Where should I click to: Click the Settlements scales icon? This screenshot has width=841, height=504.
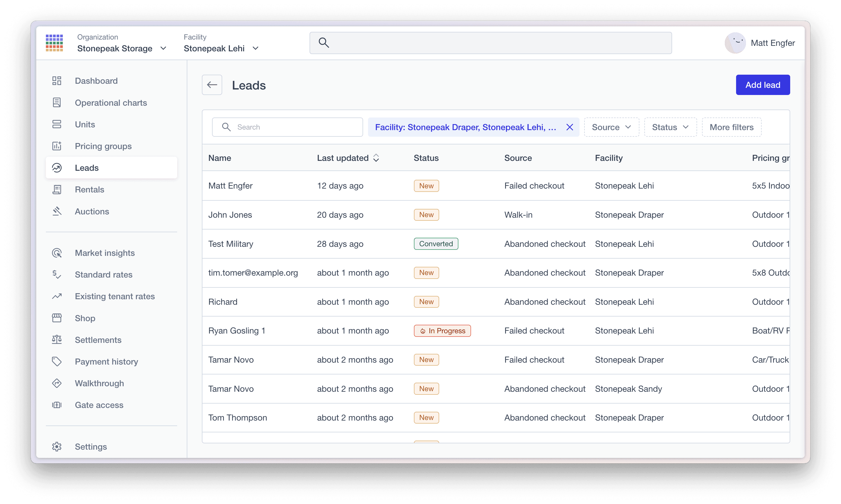pos(57,340)
